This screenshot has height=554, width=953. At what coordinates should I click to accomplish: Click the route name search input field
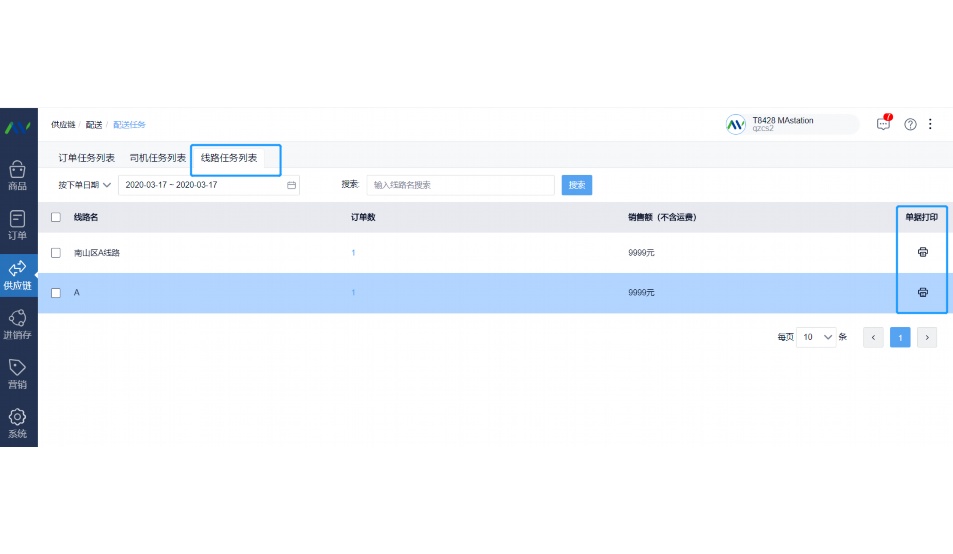(460, 185)
